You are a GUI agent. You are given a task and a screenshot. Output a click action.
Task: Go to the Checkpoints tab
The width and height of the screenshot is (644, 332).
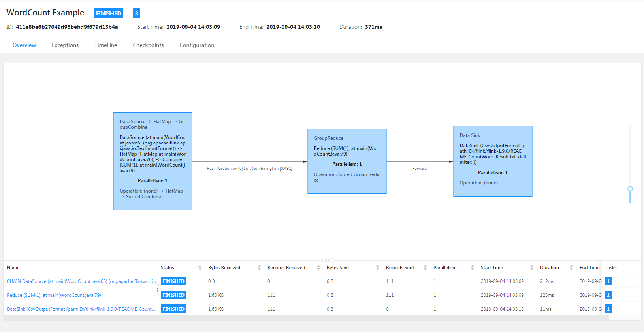pos(148,45)
